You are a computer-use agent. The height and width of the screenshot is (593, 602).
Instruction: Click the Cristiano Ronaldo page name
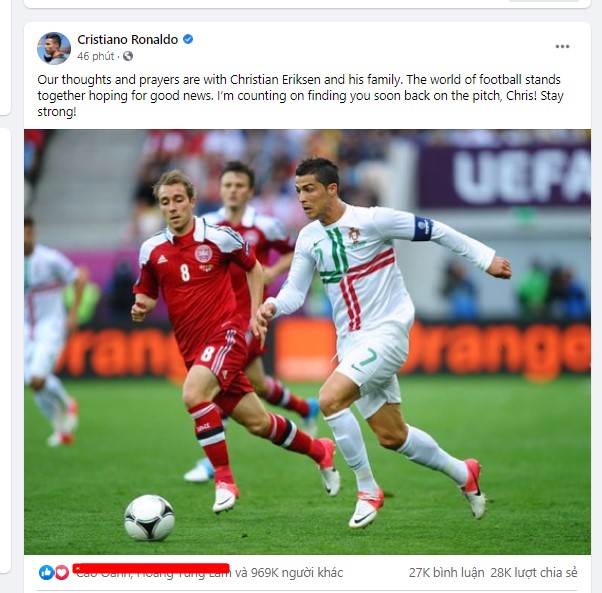click(127, 40)
